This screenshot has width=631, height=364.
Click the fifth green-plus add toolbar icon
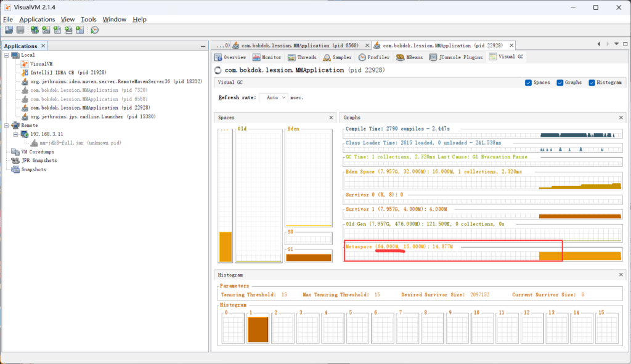click(79, 30)
